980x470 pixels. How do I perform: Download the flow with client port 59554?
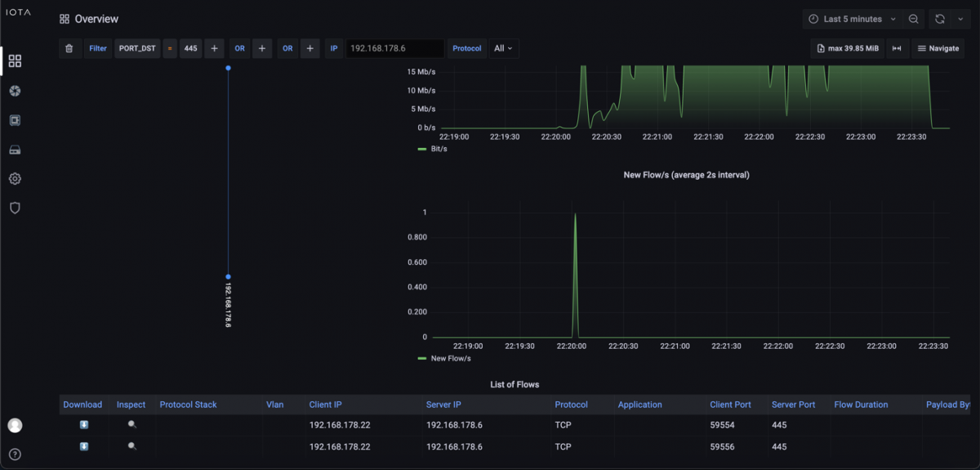tap(83, 426)
